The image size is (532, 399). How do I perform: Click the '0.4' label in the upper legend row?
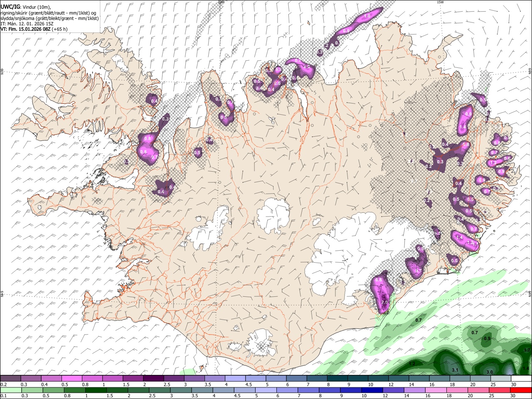44,384
